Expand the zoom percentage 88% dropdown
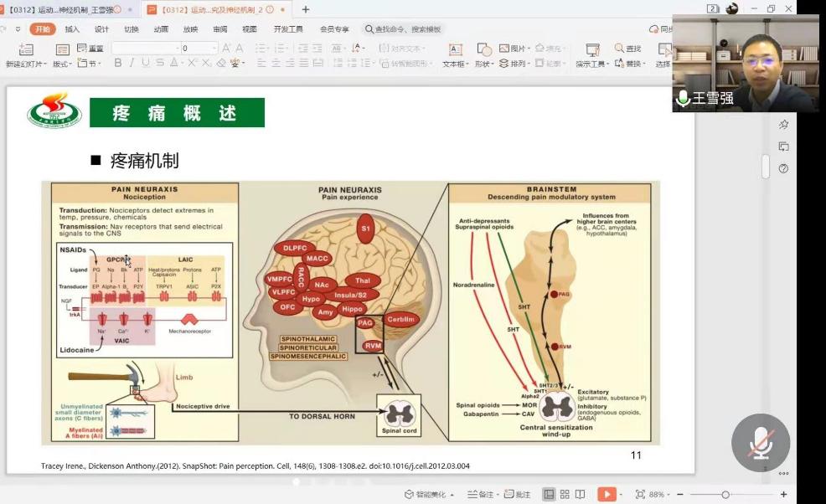 point(669,495)
